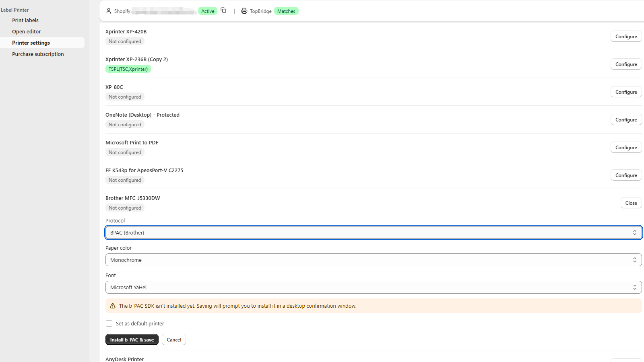This screenshot has height=362, width=644.
Task: Click the b-PAC SDK not installed warning text
Action: tap(238, 306)
